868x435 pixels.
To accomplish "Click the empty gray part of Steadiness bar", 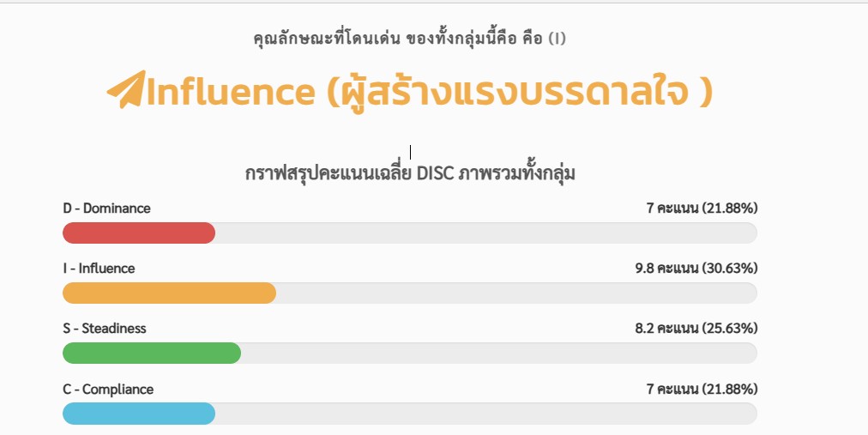I will point(497,353).
